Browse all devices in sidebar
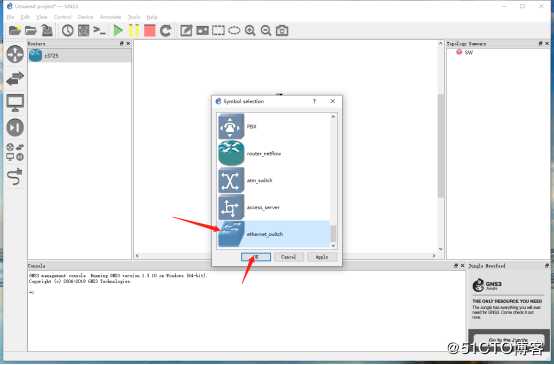Screen dimensions: 554x365 pyautogui.click(x=15, y=152)
